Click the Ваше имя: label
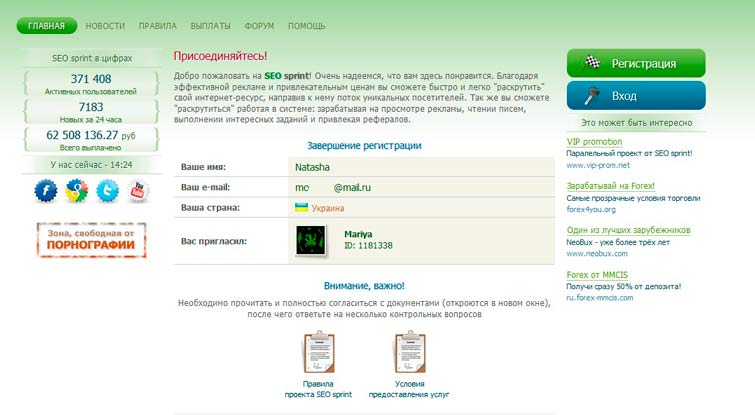This screenshot has width=755, height=415. [x=203, y=167]
